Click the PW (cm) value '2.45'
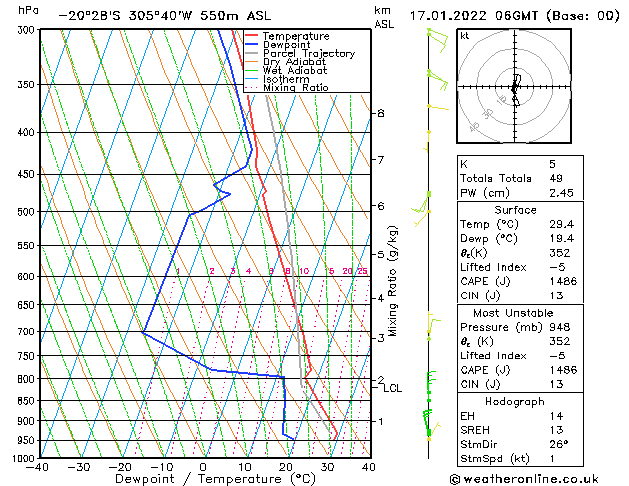 (x=561, y=193)
